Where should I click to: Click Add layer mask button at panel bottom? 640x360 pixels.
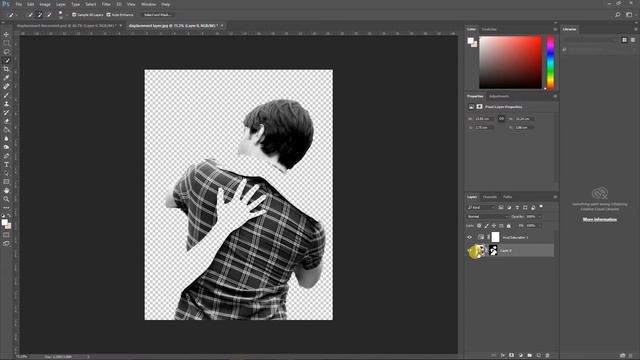point(511,356)
